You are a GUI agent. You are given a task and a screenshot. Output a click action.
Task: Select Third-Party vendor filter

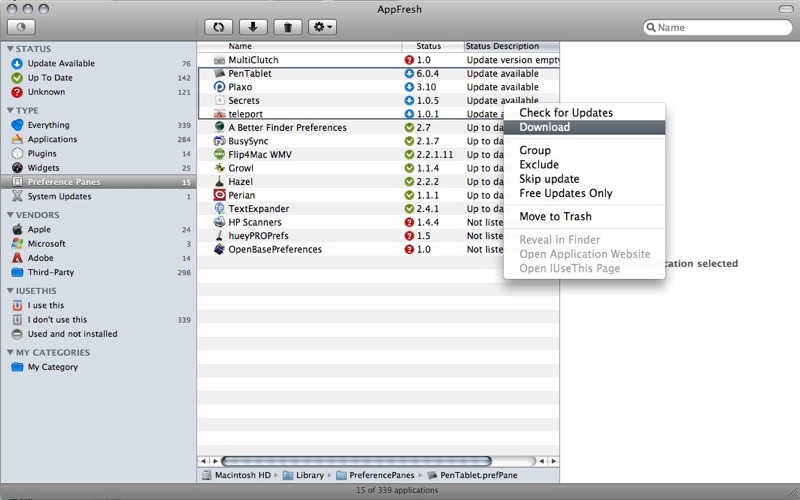click(98, 272)
